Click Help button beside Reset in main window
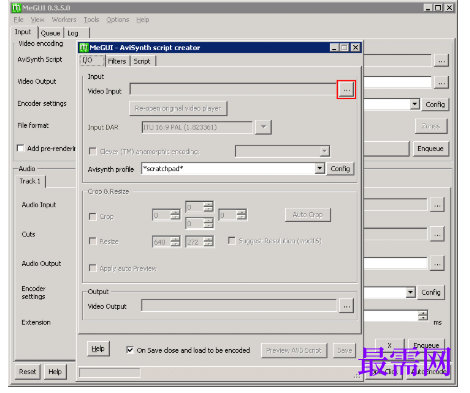470x393 pixels. point(55,371)
